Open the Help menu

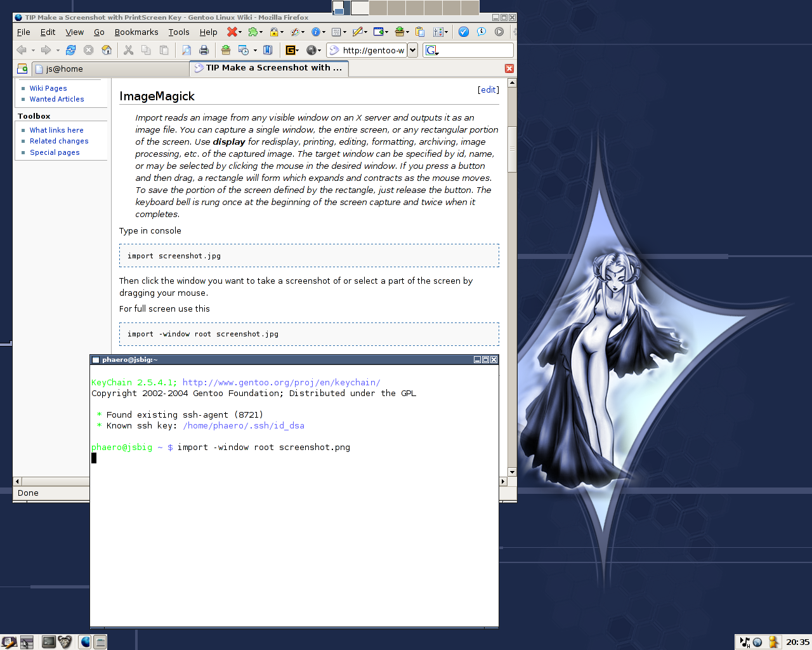click(x=208, y=32)
